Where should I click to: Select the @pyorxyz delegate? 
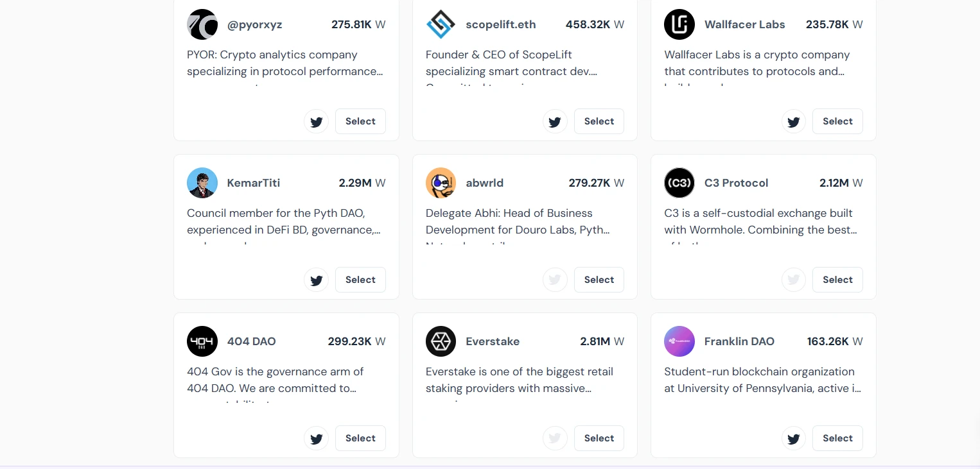(x=360, y=121)
